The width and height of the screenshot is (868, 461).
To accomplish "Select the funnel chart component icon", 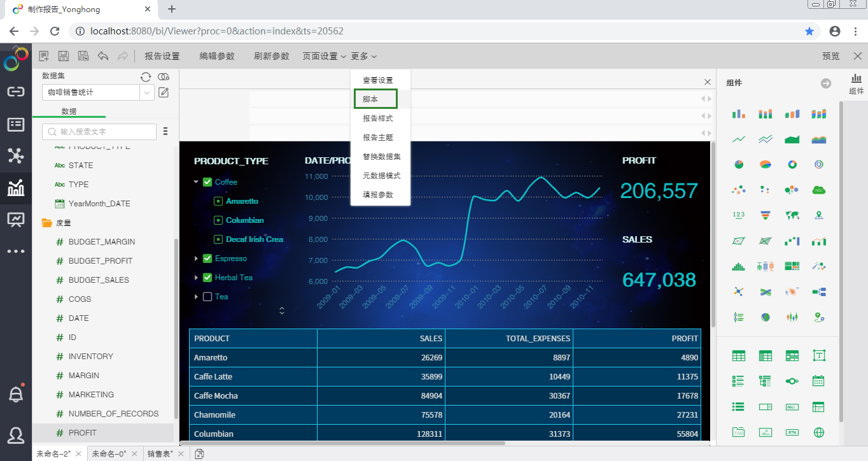I will [766, 215].
